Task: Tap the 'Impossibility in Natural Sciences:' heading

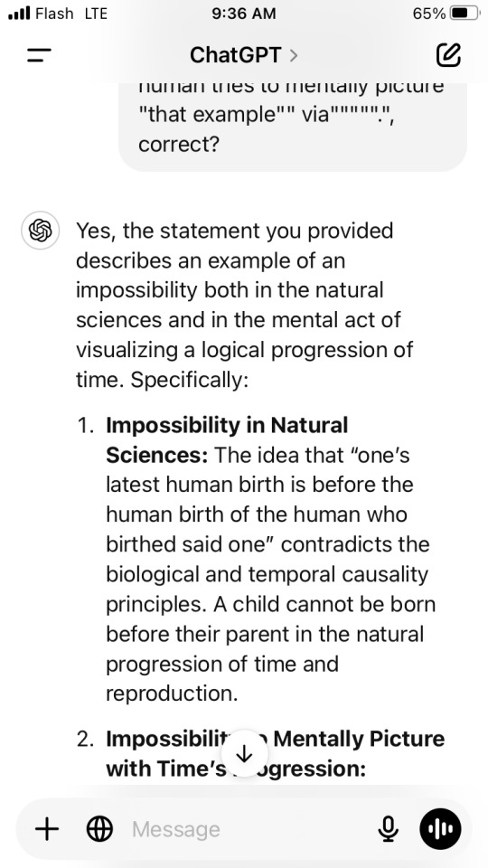Action: (x=227, y=440)
